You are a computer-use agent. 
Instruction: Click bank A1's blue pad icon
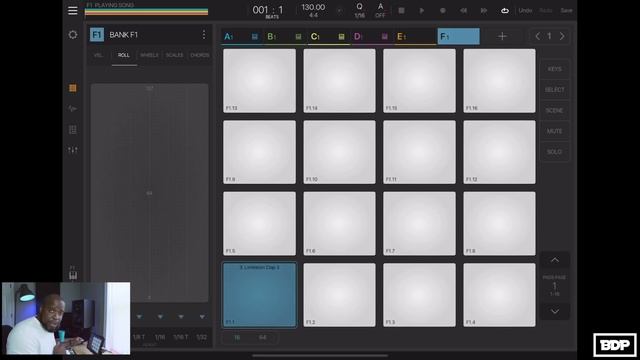click(255, 37)
